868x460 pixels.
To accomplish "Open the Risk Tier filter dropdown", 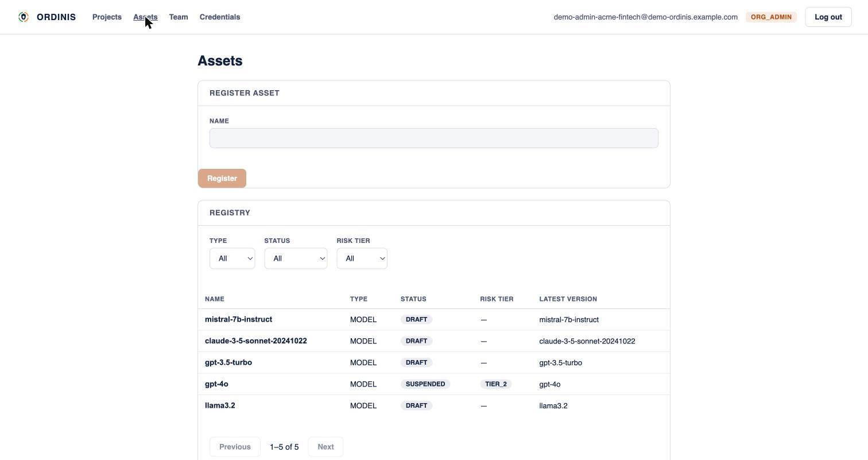I will click(x=362, y=258).
